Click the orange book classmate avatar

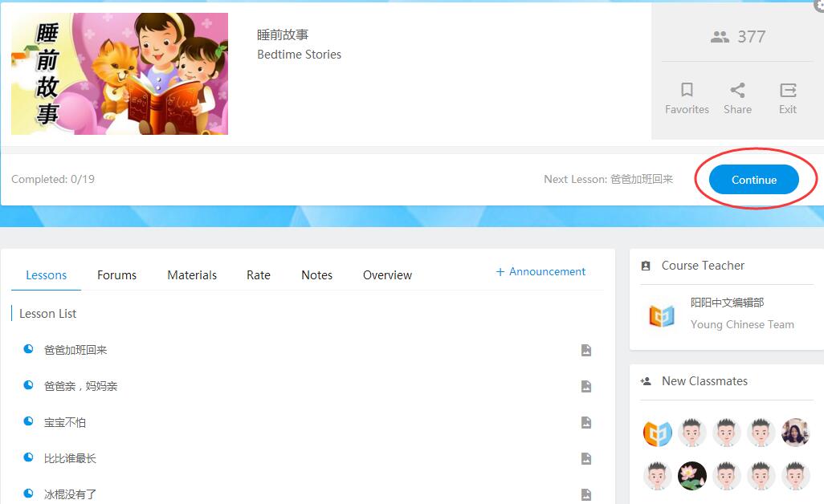click(658, 433)
